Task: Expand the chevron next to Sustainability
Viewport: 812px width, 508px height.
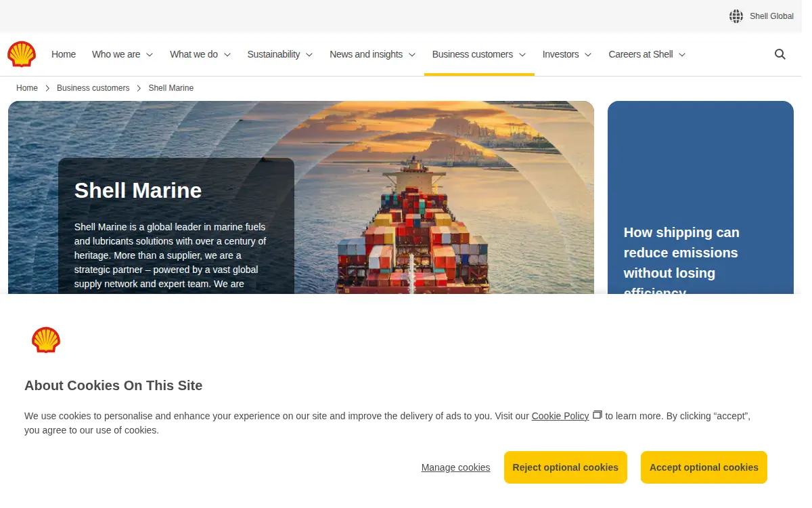Action: tap(309, 55)
